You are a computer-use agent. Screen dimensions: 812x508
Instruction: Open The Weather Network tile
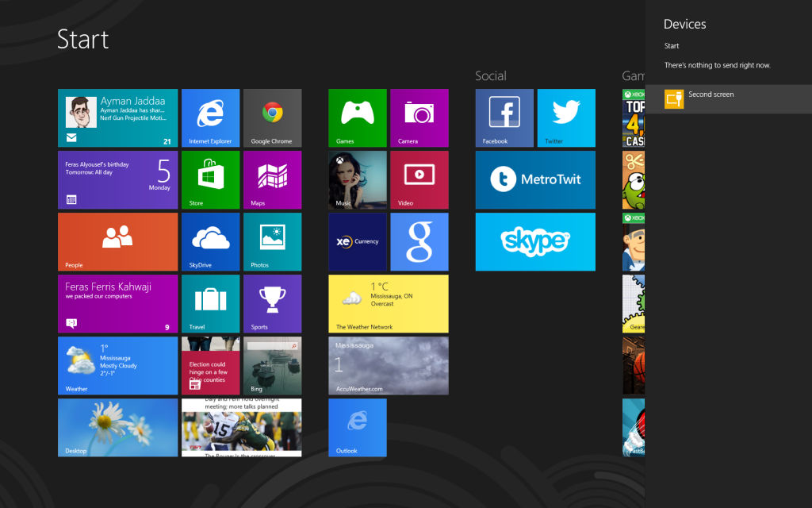[389, 304]
